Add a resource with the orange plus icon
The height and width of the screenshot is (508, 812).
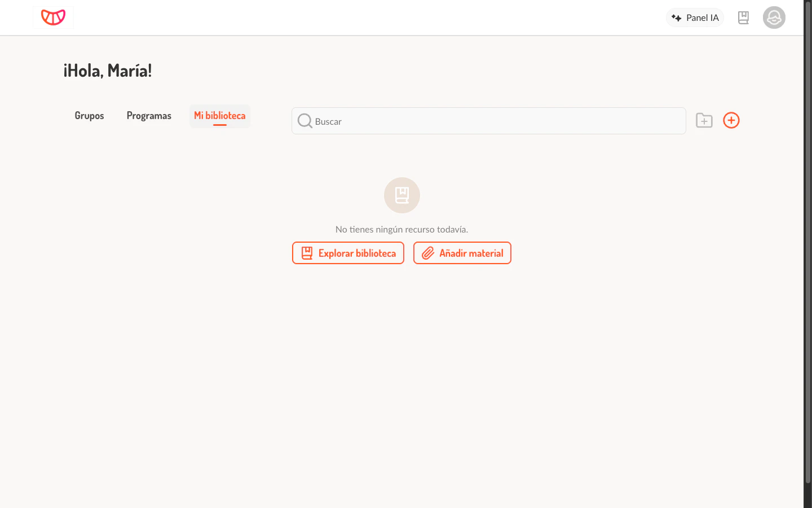[x=731, y=120]
